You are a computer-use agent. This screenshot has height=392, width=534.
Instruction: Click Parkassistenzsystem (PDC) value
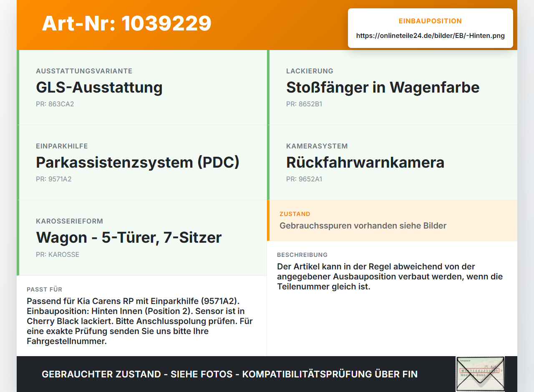(x=138, y=163)
